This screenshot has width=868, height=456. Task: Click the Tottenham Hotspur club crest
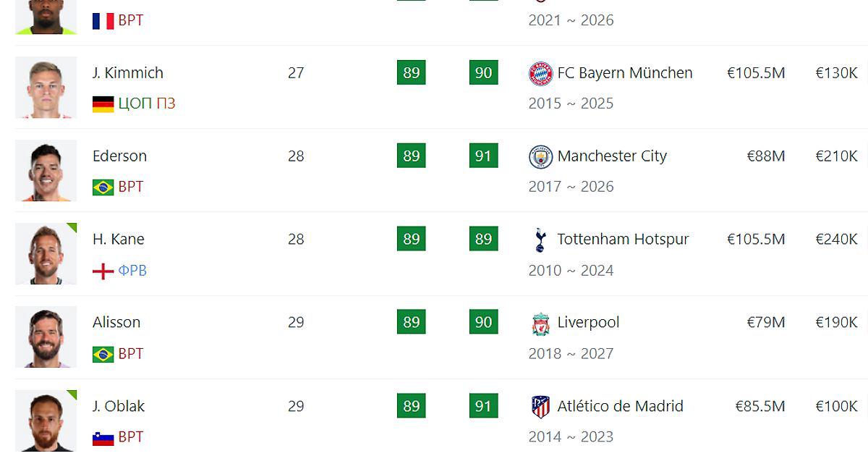tap(540, 240)
